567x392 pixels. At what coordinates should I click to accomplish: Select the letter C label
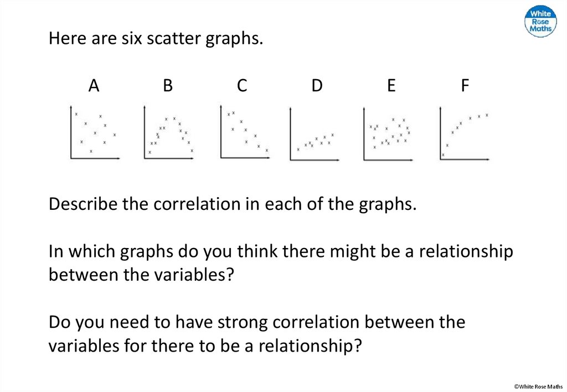point(242,86)
